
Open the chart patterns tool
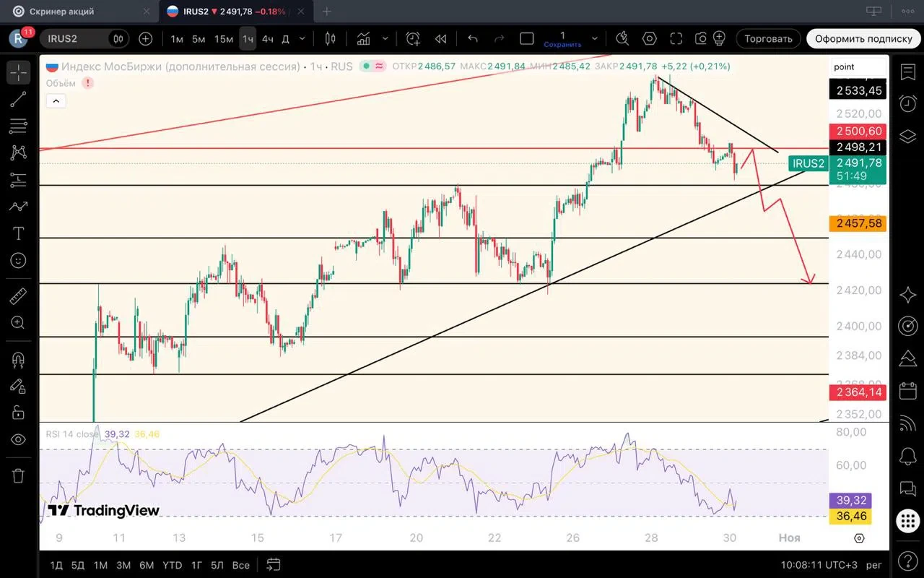pyautogui.click(x=18, y=153)
